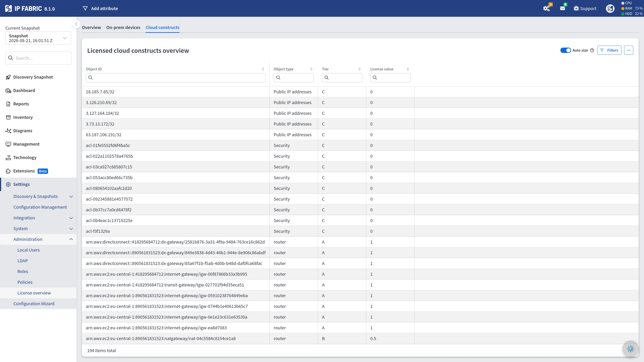Click the RAM usage indicator
The image size is (644, 362).
click(x=632, y=9)
